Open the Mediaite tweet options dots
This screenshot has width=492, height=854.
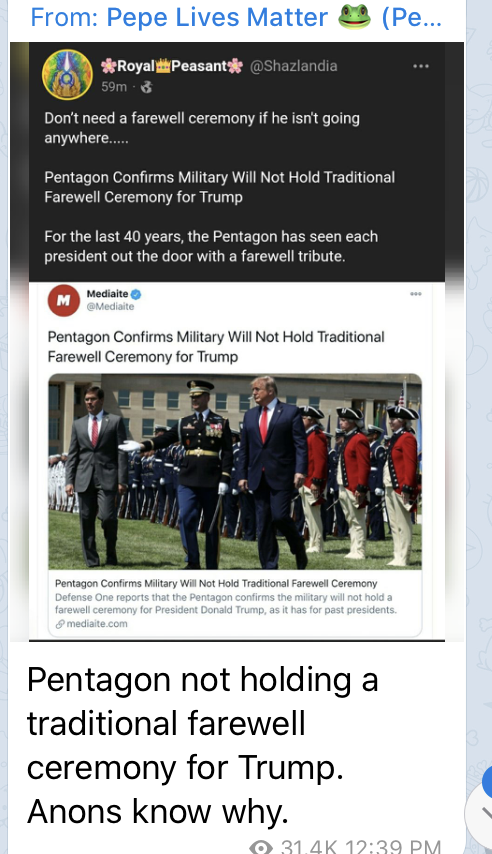(416, 294)
